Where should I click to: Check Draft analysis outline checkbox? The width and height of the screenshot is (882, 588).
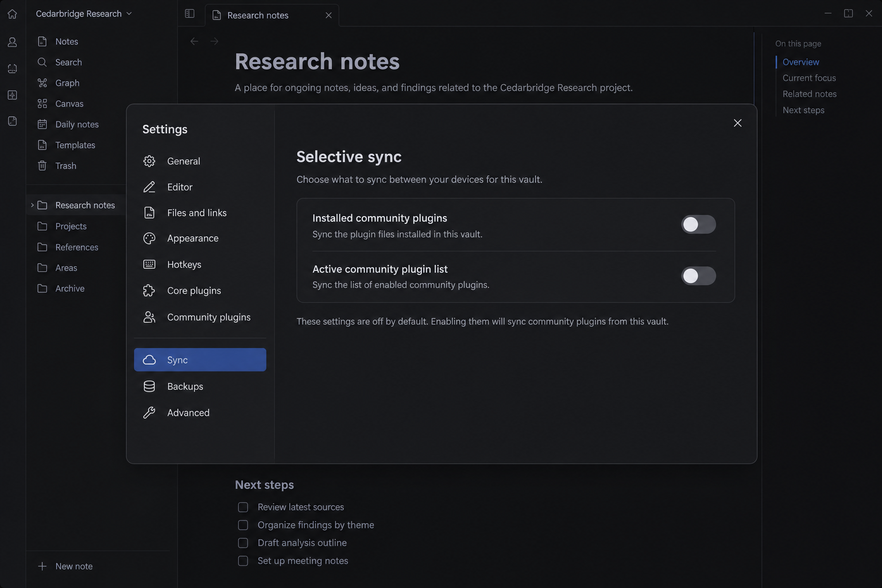pyautogui.click(x=243, y=543)
